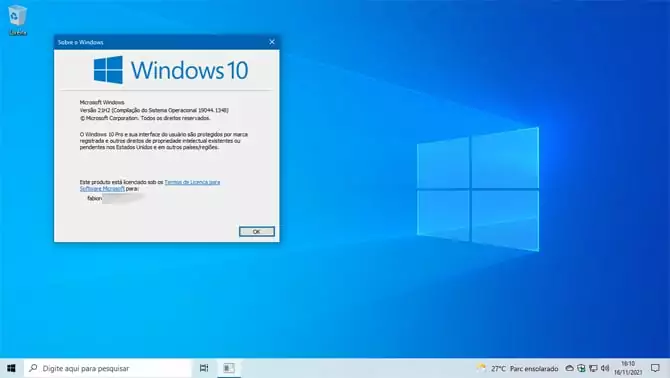Screen dimensions: 670x378
Task: Close the Sobre o Windows dialog
Action: [272, 42]
